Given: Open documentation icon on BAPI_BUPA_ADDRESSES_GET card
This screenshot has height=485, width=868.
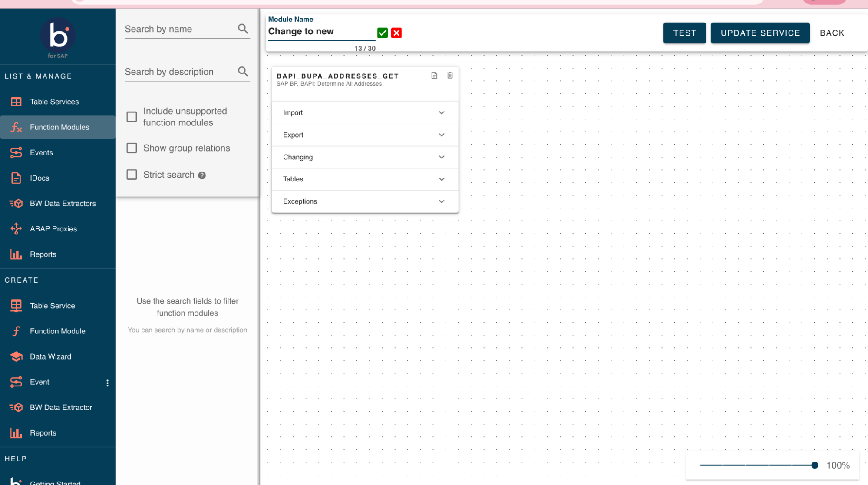Looking at the screenshot, I should pos(434,76).
